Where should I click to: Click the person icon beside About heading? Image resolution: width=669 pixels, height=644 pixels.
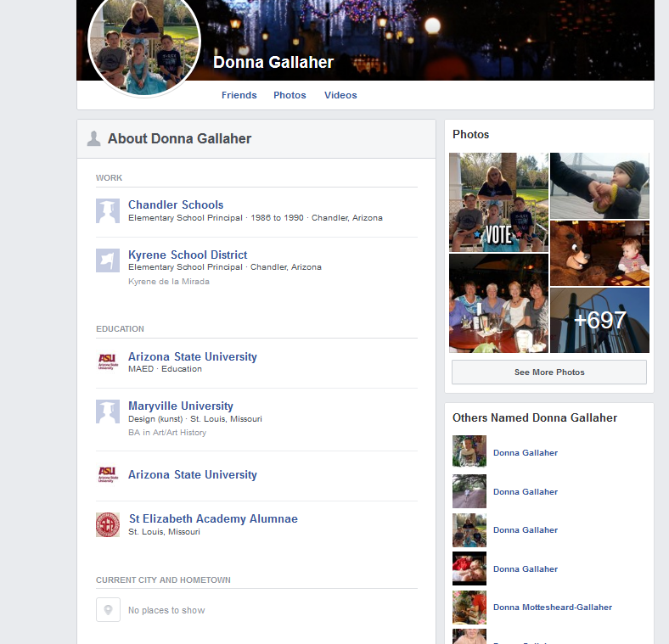click(94, 138)
